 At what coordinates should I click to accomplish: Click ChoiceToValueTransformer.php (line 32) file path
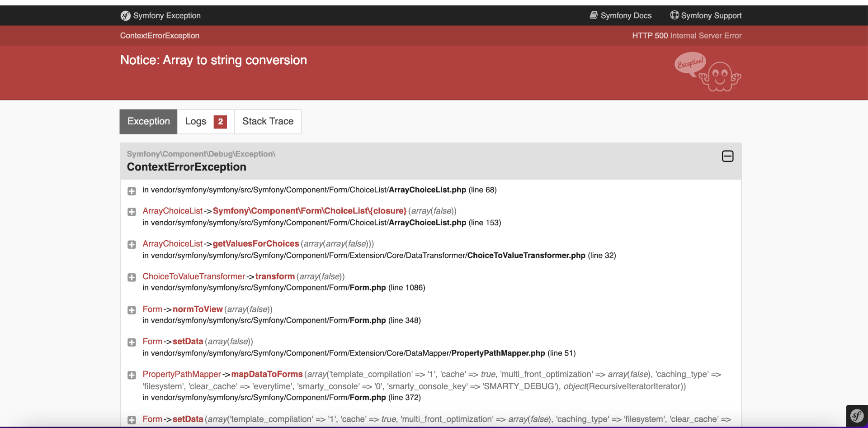[379, 256]
